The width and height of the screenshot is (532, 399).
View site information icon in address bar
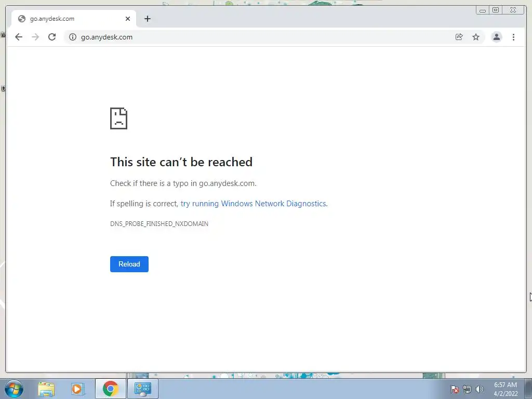(73, 37)
